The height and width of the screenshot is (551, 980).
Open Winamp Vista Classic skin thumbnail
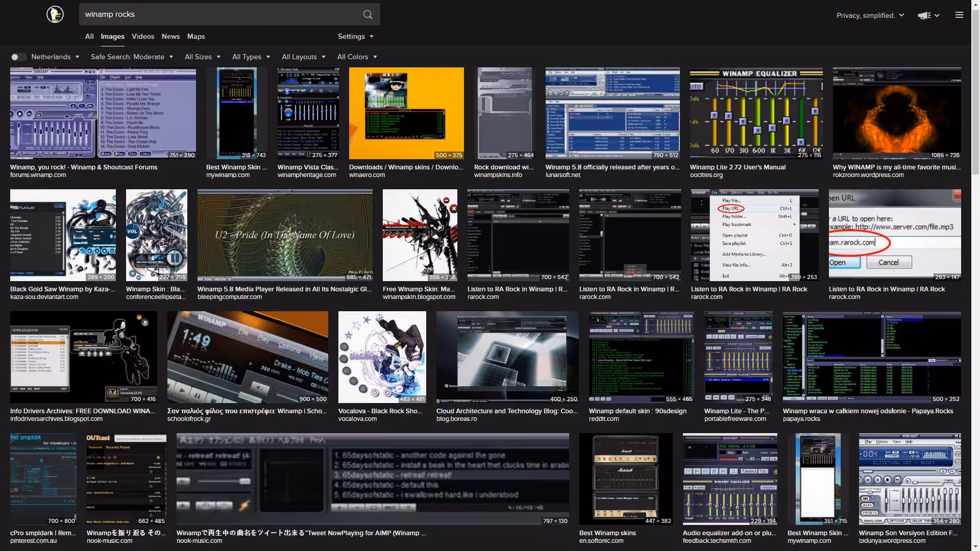[x=308, y=113]
